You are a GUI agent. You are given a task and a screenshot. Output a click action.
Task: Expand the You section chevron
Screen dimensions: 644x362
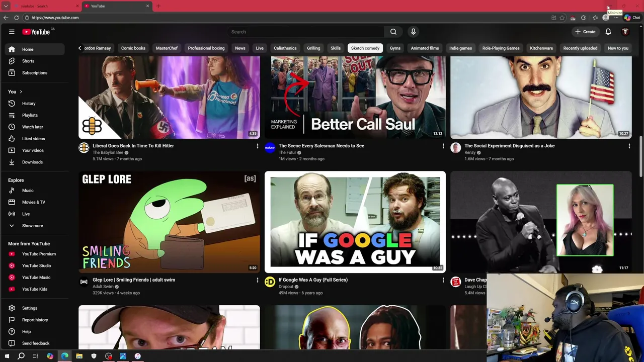(x=21, y=92)
